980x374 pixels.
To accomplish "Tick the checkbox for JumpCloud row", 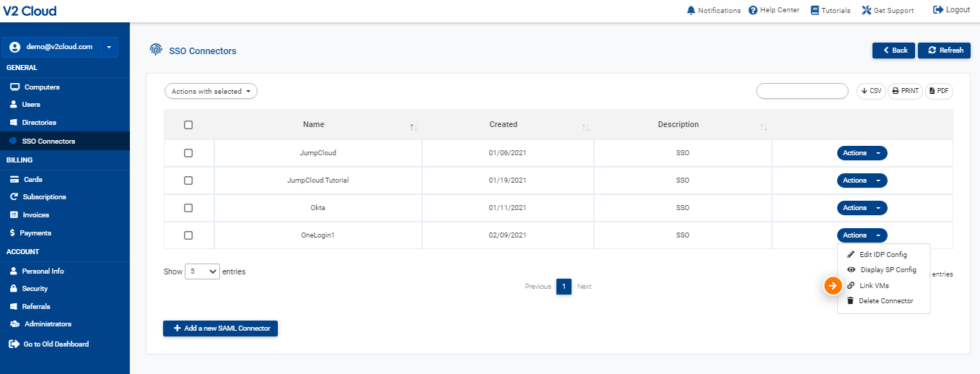I will point(188,153).
